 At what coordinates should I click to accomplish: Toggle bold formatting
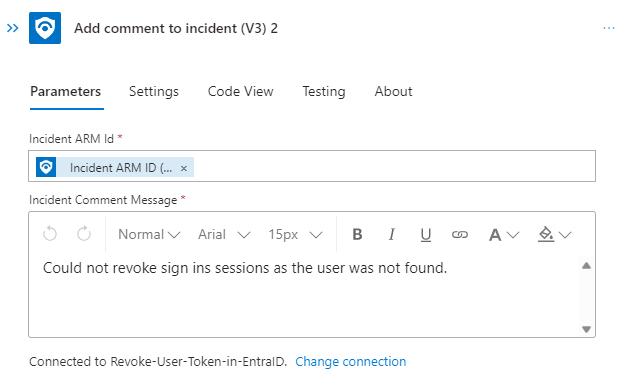point(357,235)
